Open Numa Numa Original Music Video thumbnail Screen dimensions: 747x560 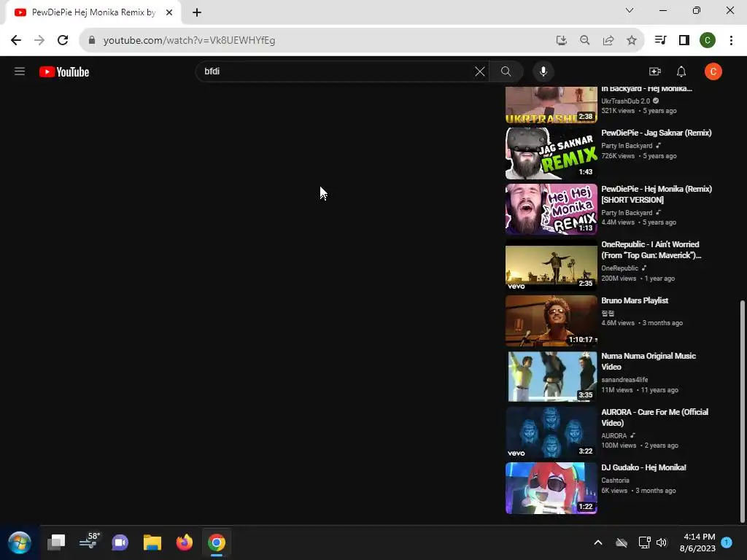(x=551, y=377)
